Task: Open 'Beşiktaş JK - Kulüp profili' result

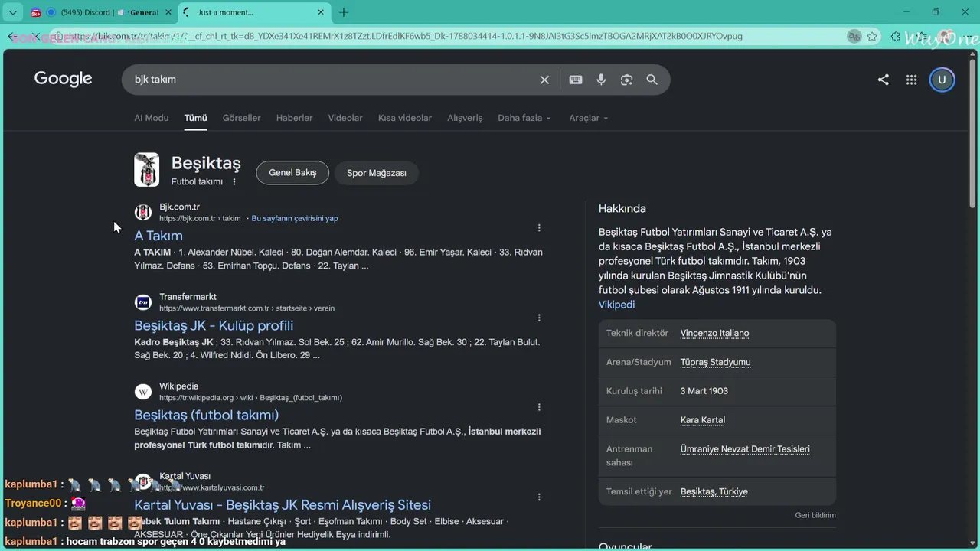Action: click(214, 325)
